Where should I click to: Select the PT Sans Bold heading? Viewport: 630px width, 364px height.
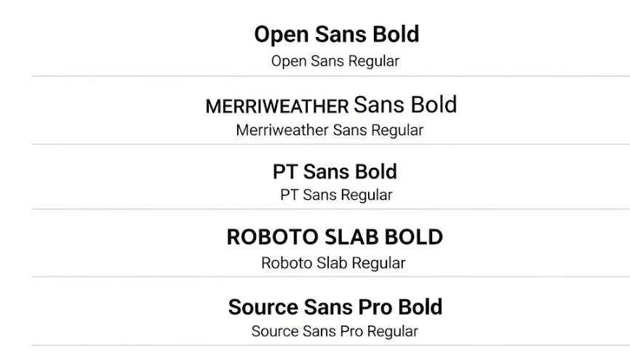pyautogui.click(x=335, y=171)
